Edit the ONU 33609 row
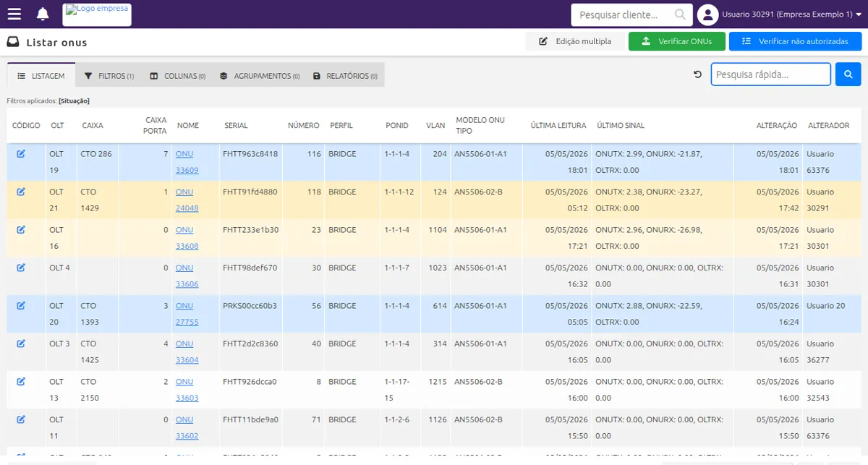 pos(21,153)
